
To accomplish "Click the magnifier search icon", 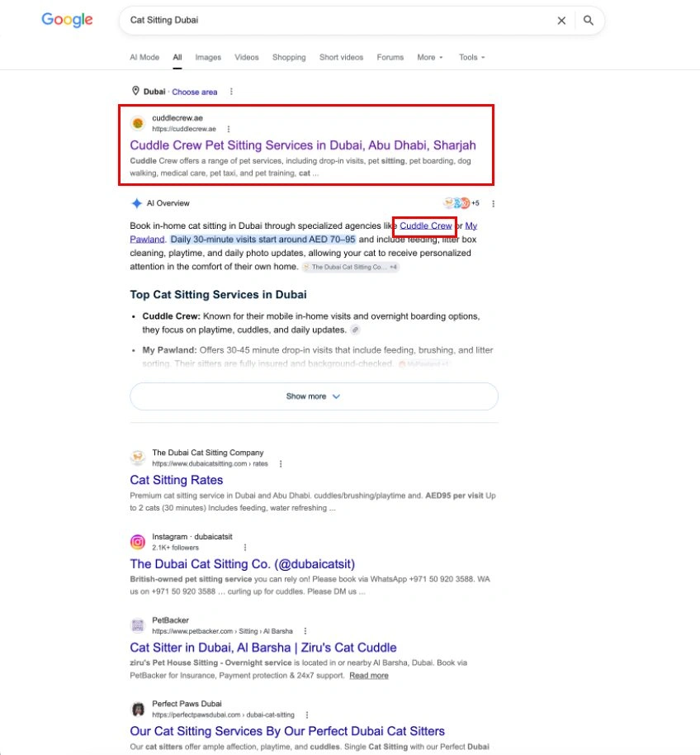I will point(589,20).
